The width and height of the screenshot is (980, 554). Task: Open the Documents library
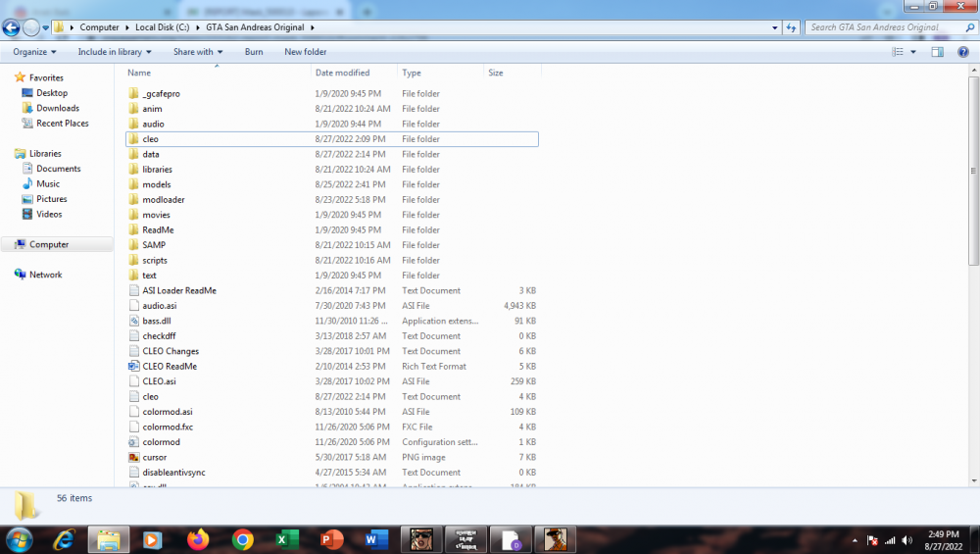(x=58, y=169)
